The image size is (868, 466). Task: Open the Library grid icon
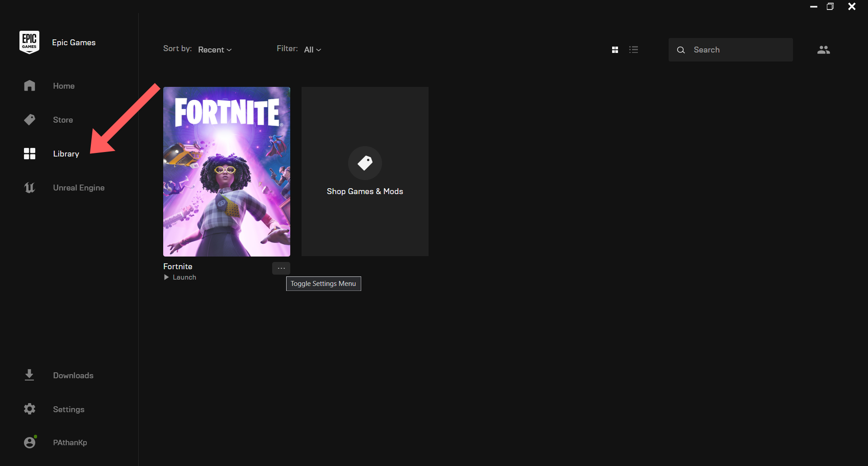tap(29, 153)
